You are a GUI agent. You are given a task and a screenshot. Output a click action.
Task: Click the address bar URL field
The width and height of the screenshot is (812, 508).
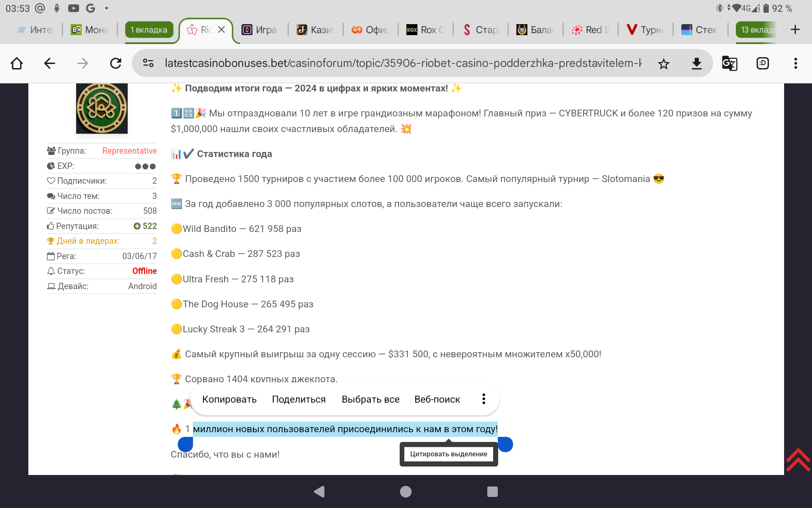coord(402,63)
